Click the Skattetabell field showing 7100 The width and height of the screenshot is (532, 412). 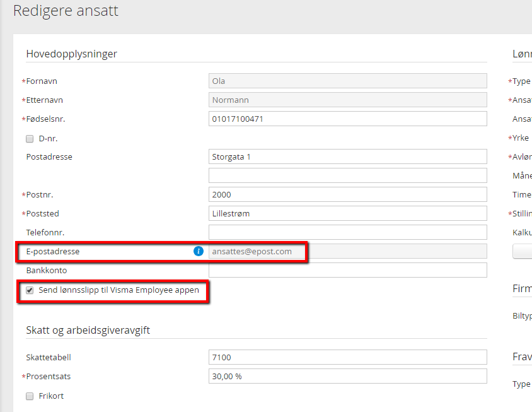click(347, 357)
